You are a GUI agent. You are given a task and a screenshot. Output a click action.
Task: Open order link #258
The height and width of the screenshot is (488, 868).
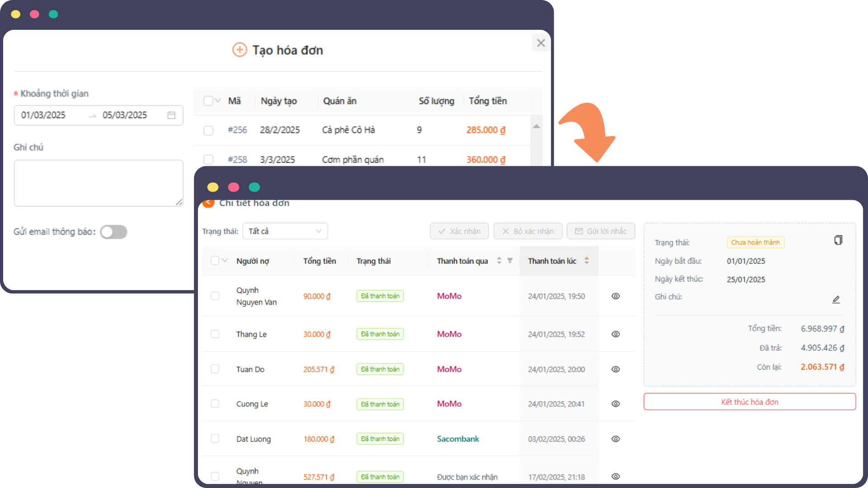(237, 160)
